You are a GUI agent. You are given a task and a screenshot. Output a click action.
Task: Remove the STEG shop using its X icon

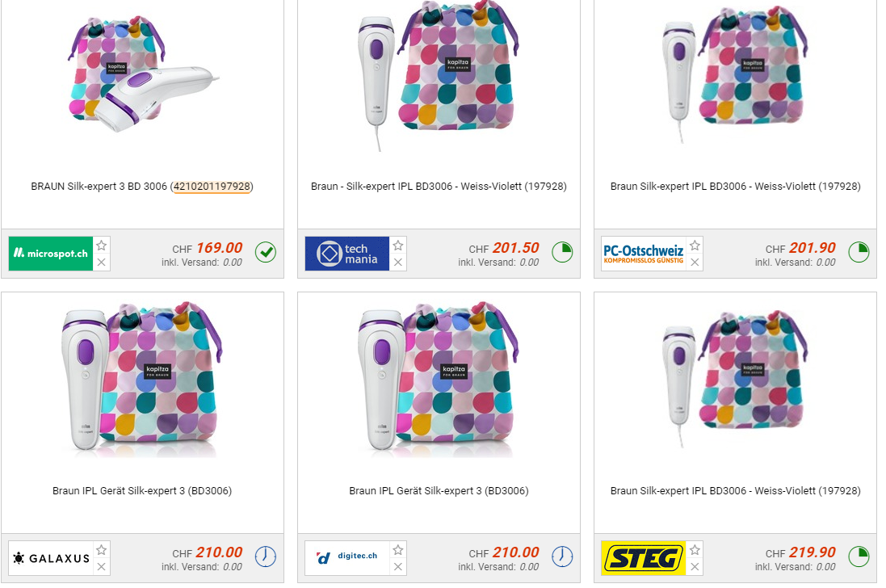click(695, 567)
